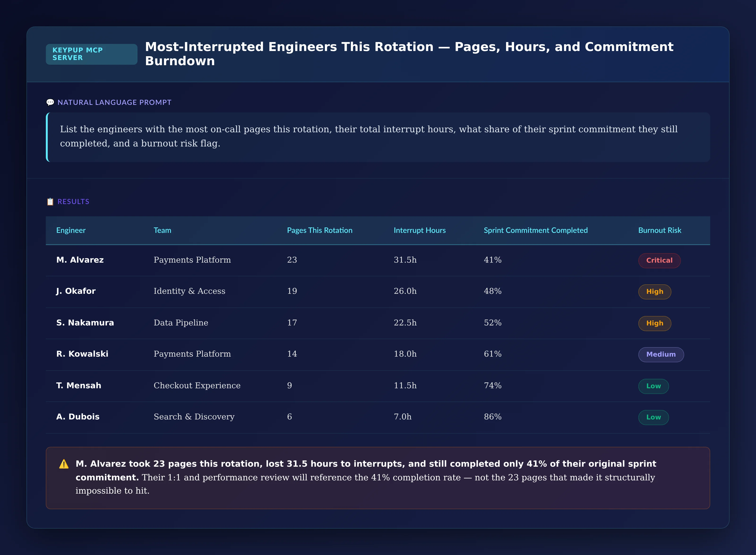Select the A. Dubois engineer name
The height and width of the screenshot is (555, 756).
pyautogui.click(x=78, y=417)
